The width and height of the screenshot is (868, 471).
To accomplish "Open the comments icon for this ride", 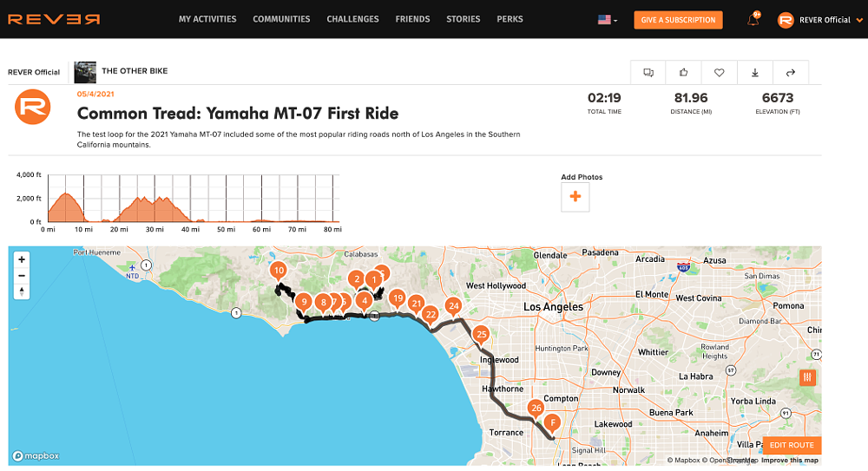I will pyautogui.click(x=648, y=73).
